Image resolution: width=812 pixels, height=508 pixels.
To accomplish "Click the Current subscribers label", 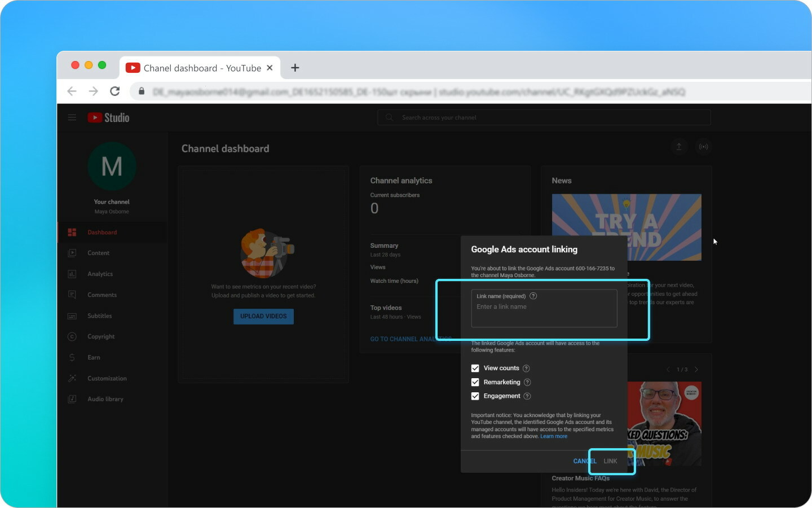I will [395, 195].
